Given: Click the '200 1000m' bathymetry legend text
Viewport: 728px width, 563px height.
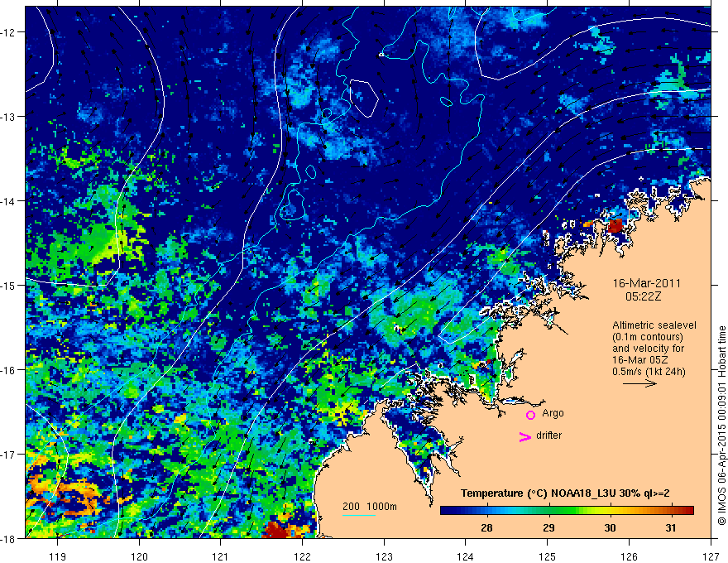Looking at the screenshot, I should coord(370,507).
